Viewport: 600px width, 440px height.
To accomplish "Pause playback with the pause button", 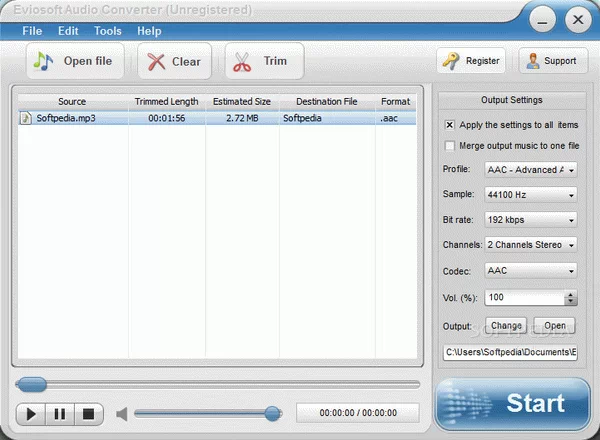I will point(60,414).
